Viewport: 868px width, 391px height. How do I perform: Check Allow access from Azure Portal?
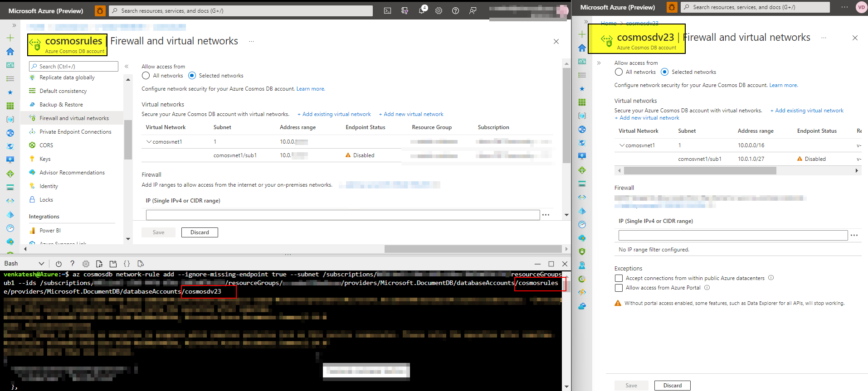[x=619, y=288]
